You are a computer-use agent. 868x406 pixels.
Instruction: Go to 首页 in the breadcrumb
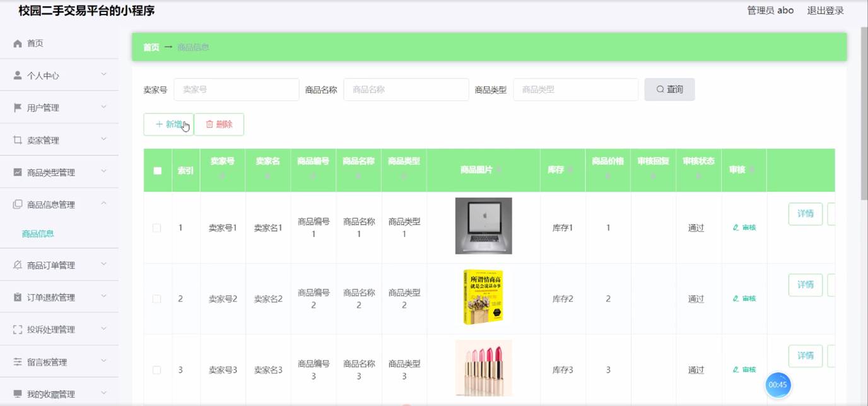coord(151,47)
